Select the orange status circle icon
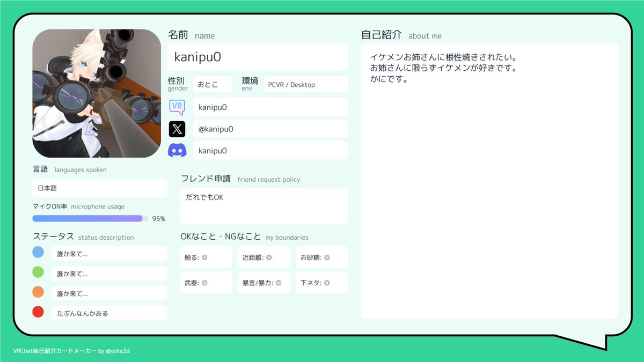 [x=38, y=292]
